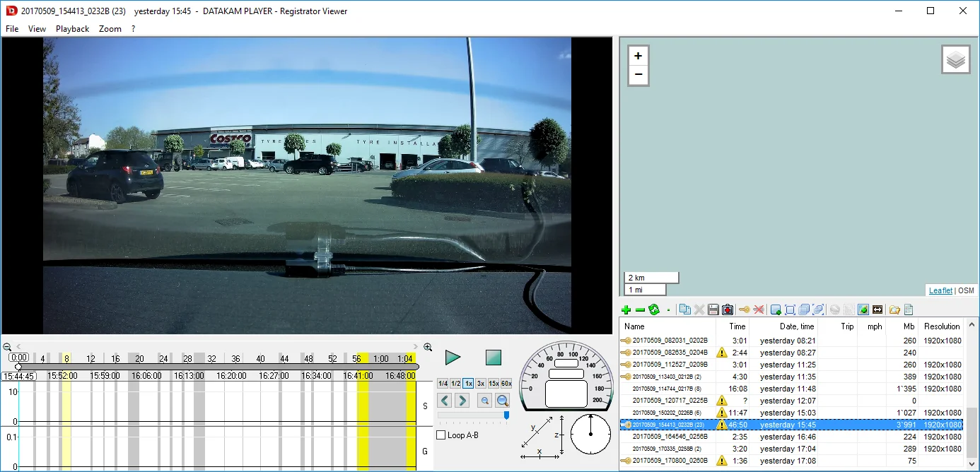Start playback with the green play button
Screen dimensions: 980x472
[453, 358]
